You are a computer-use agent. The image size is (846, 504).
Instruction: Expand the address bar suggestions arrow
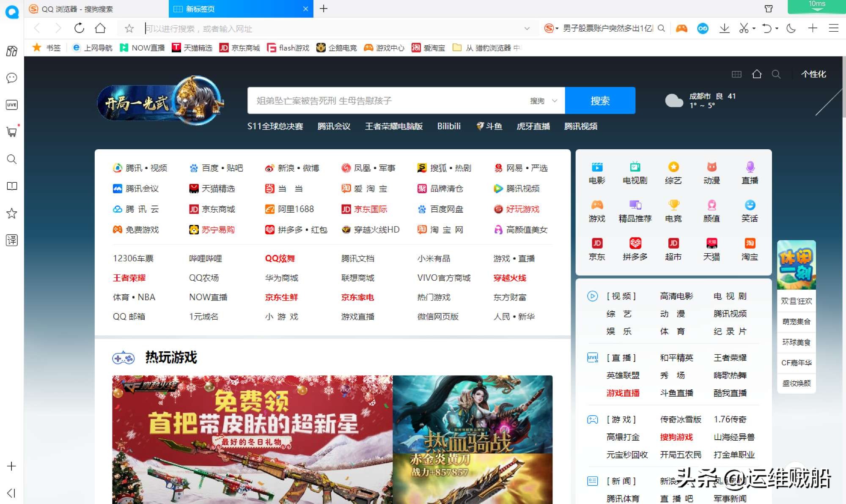[x=527, y=28]
